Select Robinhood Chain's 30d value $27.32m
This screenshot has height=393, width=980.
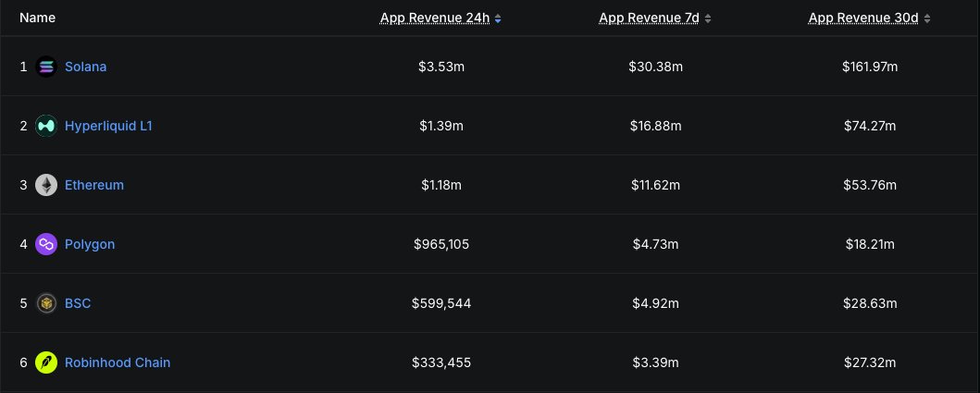pos(870,362)
